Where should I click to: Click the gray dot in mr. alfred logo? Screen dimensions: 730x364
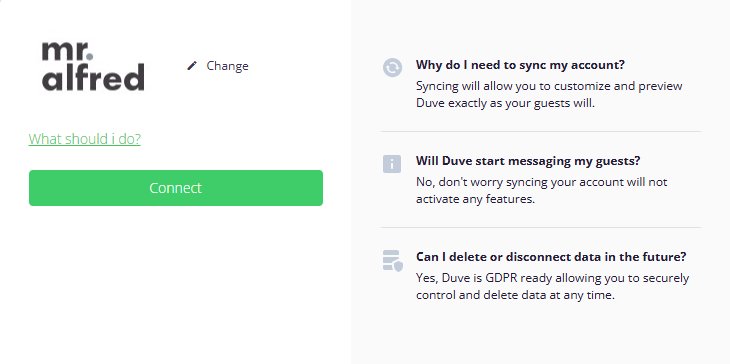[89, 56]
